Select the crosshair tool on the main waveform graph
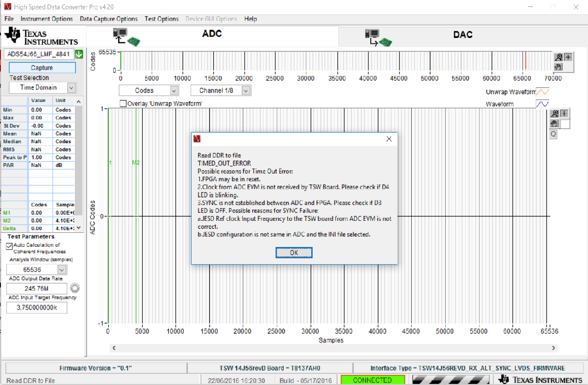This screenshot has height=385, width=588. pyautogui.click(x=564, y=113)
